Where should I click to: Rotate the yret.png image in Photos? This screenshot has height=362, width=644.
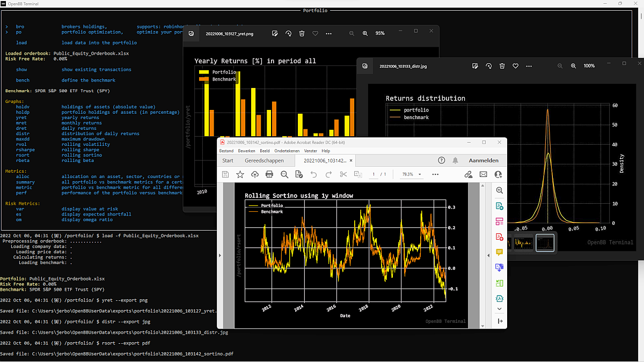tap(288, 33)
